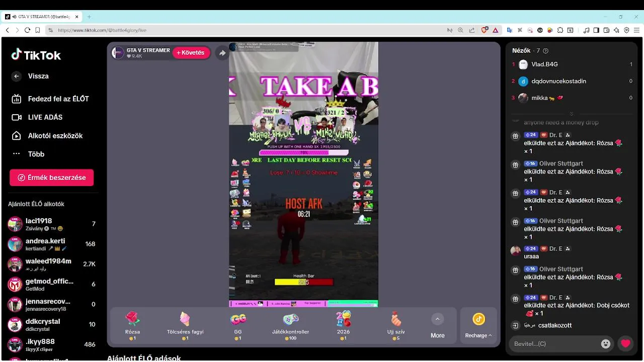Go back in the browser
The height and width of the screenshot is (362, 644).
[7, 30]
